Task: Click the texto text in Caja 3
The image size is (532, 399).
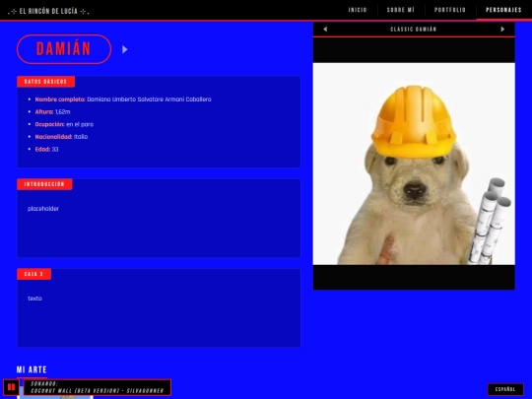Action: (x=34, y=299)
